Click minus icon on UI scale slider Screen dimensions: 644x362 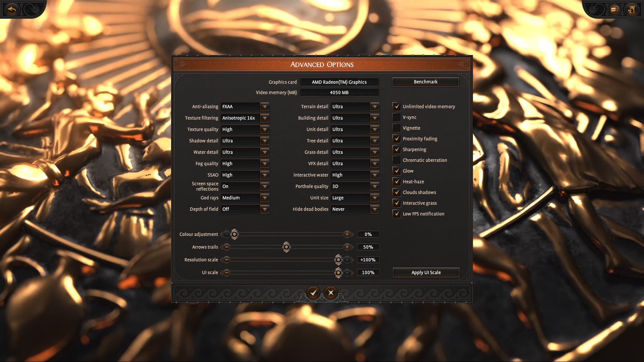227,273
